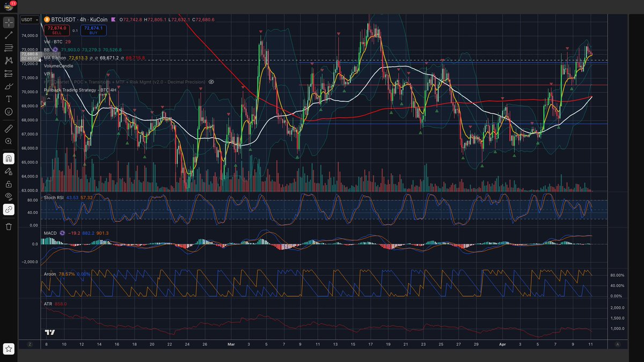The image size is (644, 362).
Task: Open the emoji and icons tool
Action: tap(9, 112)
